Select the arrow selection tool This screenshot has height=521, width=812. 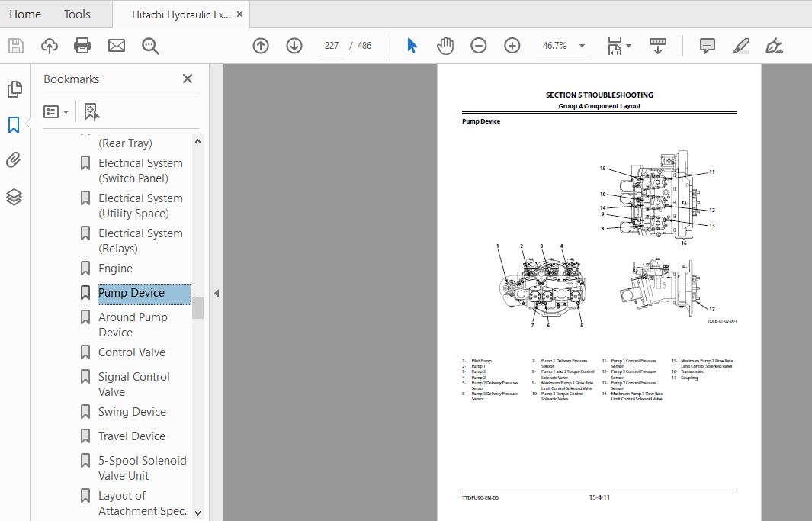pyautogui.click(x=412, y=46)
